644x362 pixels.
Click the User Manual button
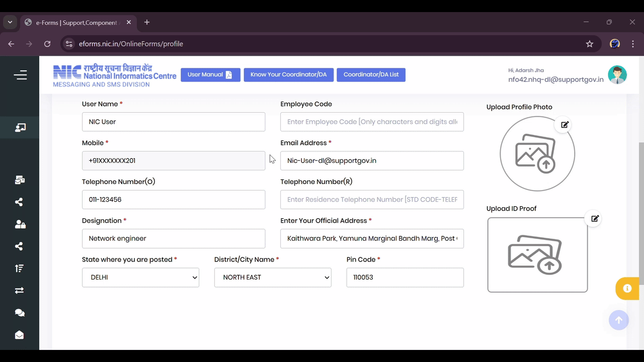point(210,74)
